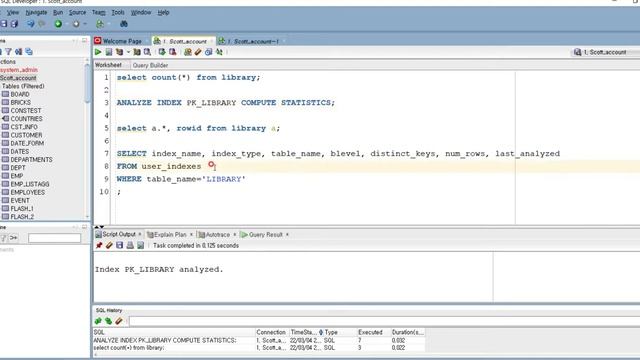The image size is (640, 360).
Task: Open the Scott_account connection dropdown at top right
Action: click(x=606, y=52)
